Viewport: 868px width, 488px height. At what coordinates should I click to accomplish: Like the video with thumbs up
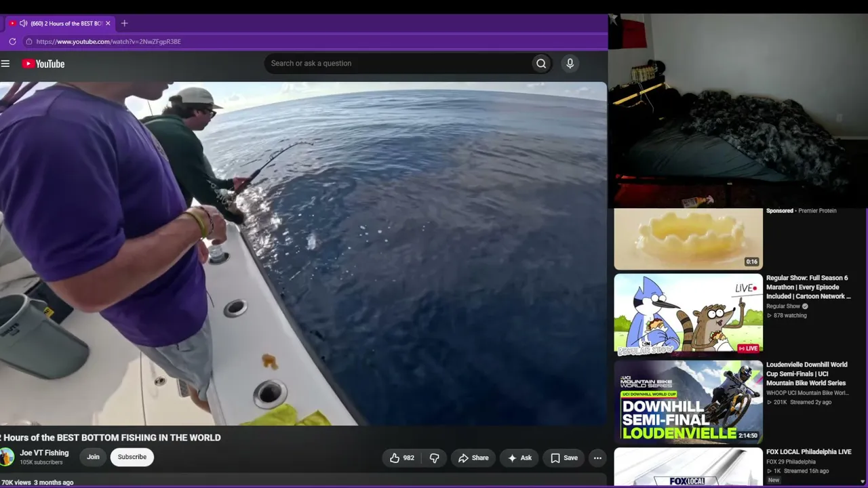click(401, 458)
